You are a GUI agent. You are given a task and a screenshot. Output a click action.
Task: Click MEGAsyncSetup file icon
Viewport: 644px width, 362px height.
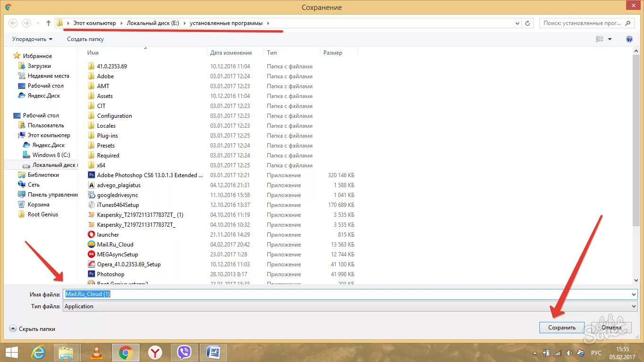91,254
